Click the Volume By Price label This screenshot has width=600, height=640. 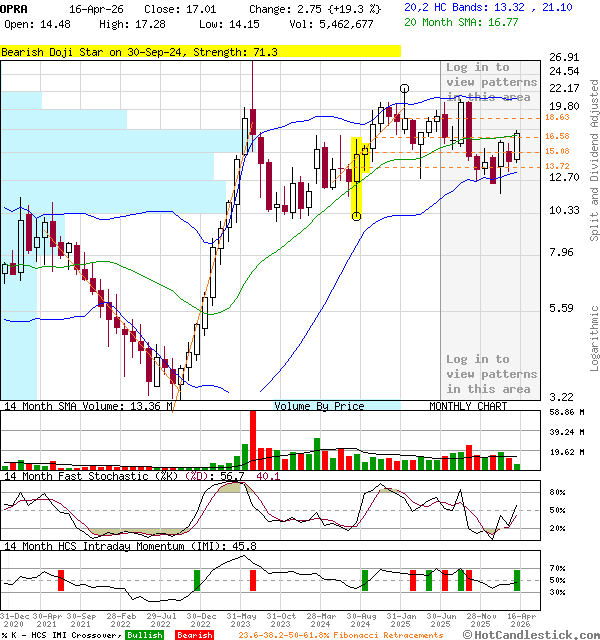319,406
